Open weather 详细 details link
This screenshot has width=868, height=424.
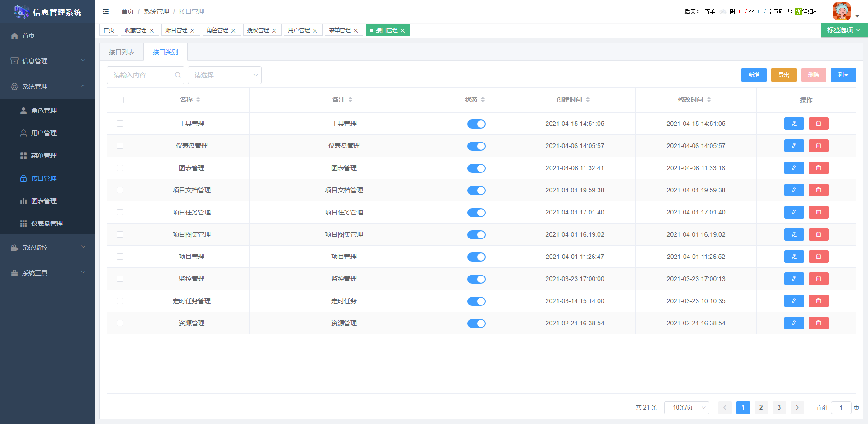[809, 11]
